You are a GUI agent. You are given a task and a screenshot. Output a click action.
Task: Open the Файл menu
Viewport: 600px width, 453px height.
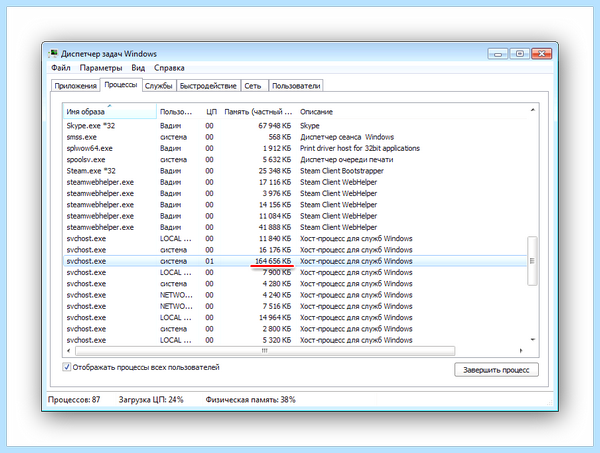click(x=61, y=68)
